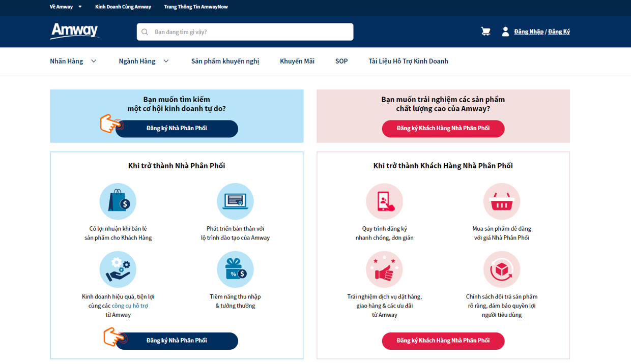
Task: Click the product return box icon
Action: (x=502, y=269)
